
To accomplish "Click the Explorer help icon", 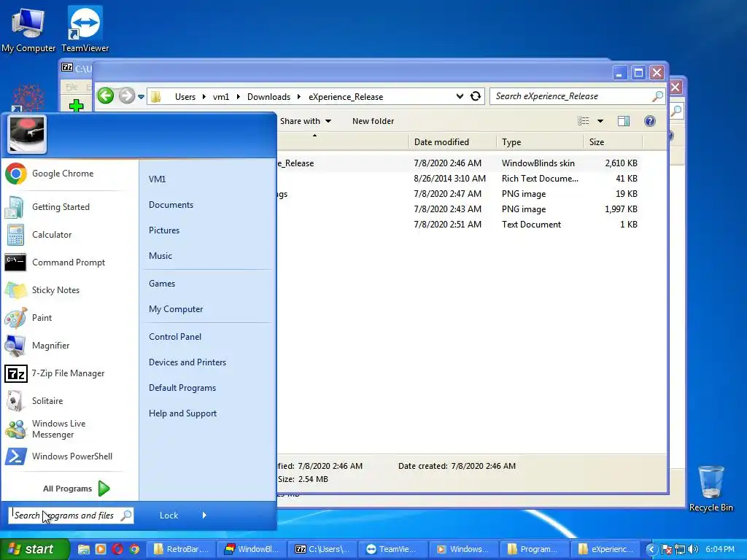I will pyautogui.click(x=649, y=121).
